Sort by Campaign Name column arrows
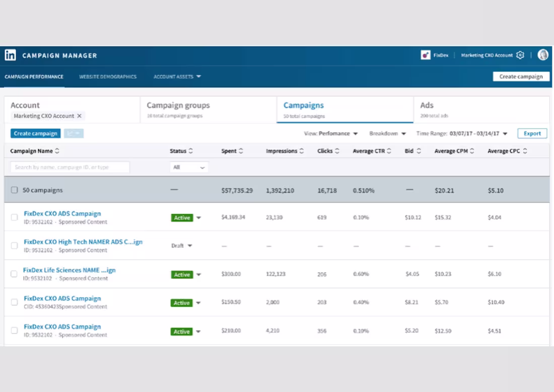This screenshot has width=554, height=392. click(57, 151)
